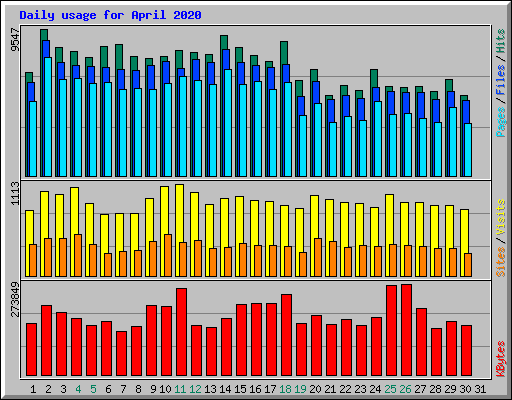Click day 13 on the x-axis
The image size is (512, 400).
(210, 389)
